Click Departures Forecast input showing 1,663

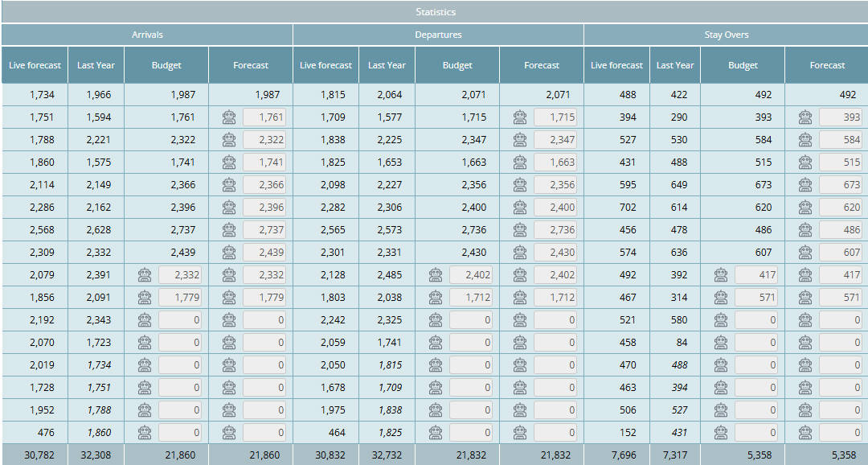pos(555,163)
